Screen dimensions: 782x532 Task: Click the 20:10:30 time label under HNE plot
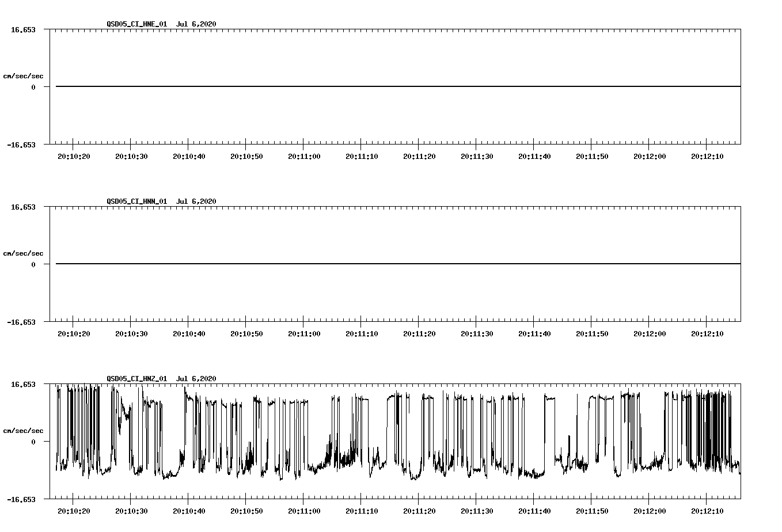tap(131, 156)
